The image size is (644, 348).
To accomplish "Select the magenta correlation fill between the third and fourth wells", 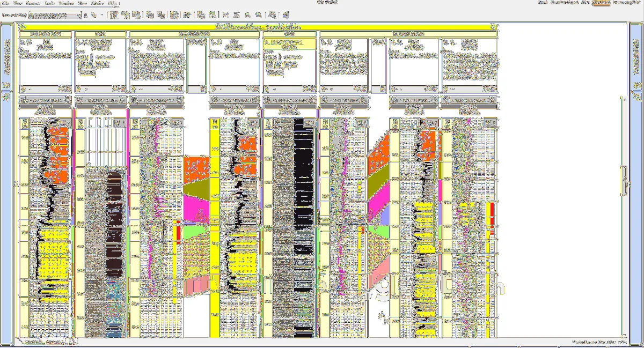I will pyautogui.click(x=196, y=208).
